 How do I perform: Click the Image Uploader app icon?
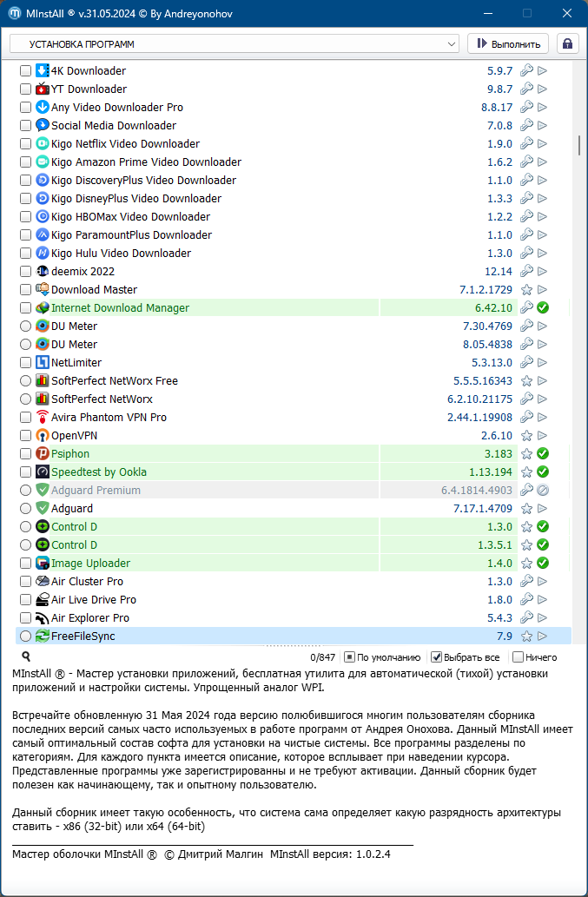pyautogui.click(x=43, y=563)
